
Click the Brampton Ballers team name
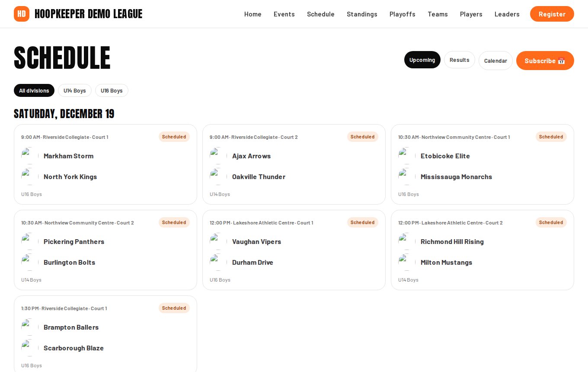(x=71, y=327)
